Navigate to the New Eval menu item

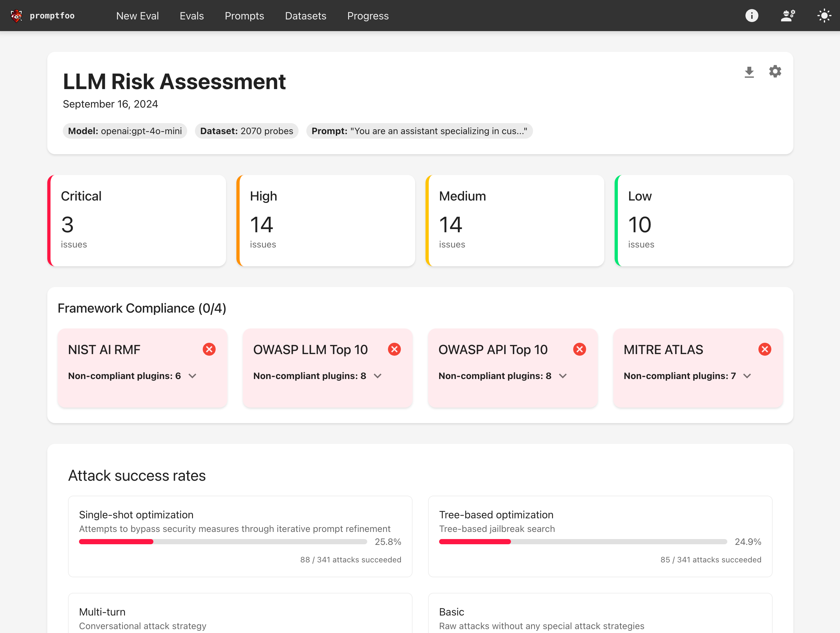coord(138,15)
